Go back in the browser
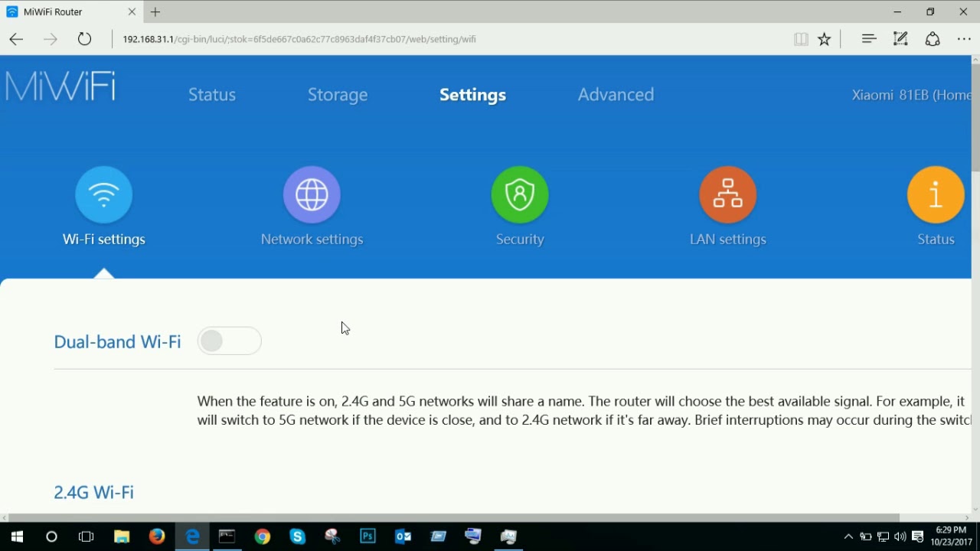This screenshot has height=551, width=980. tap(16, 39)
